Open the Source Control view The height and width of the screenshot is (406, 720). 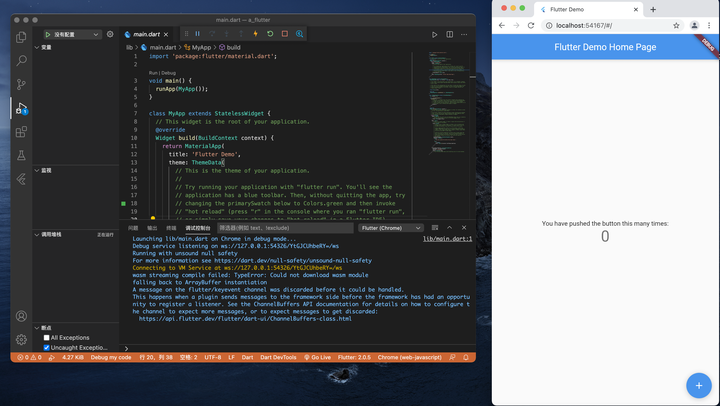21,85
